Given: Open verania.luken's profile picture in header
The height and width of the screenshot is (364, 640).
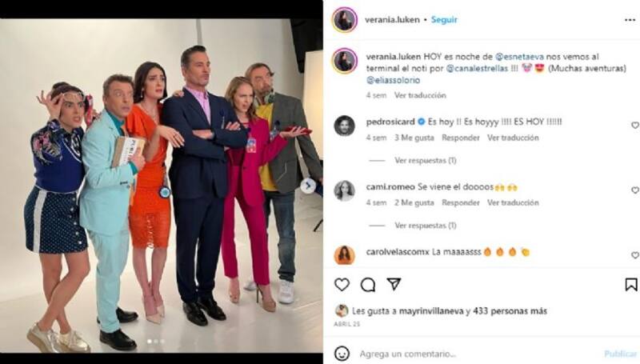Looking at the screenshot, I should pos(345,19).
